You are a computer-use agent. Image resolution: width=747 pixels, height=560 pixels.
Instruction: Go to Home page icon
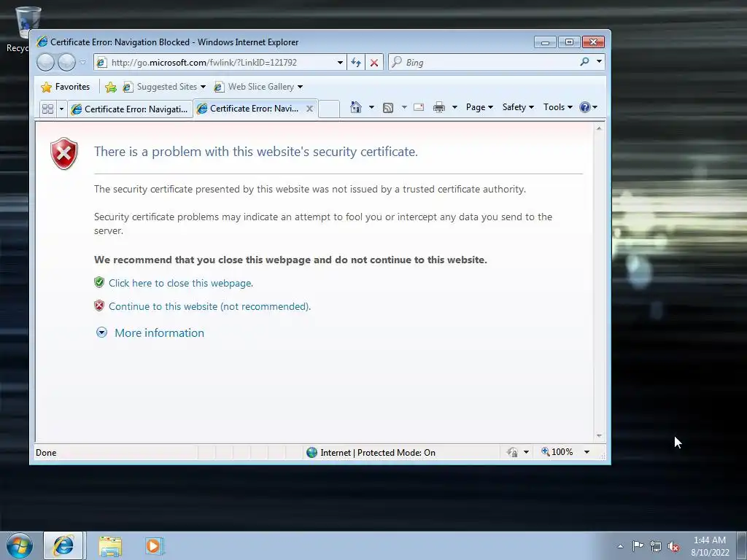click(356, 107)
